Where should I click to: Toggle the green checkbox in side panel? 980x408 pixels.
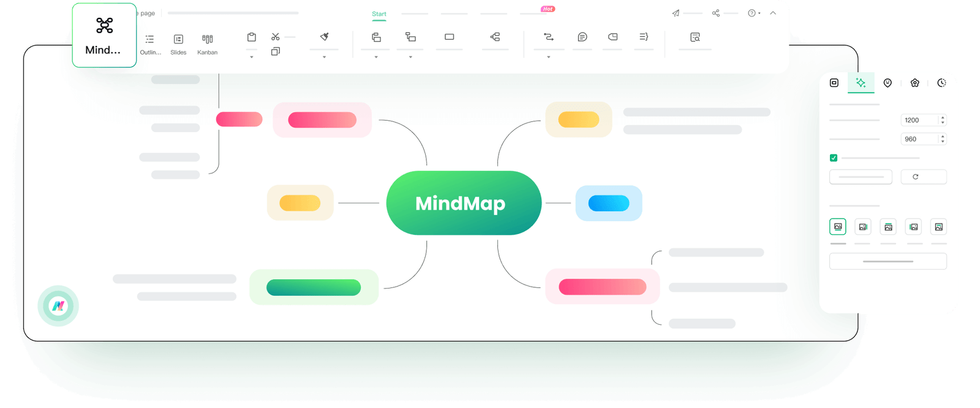pos(834,158)
